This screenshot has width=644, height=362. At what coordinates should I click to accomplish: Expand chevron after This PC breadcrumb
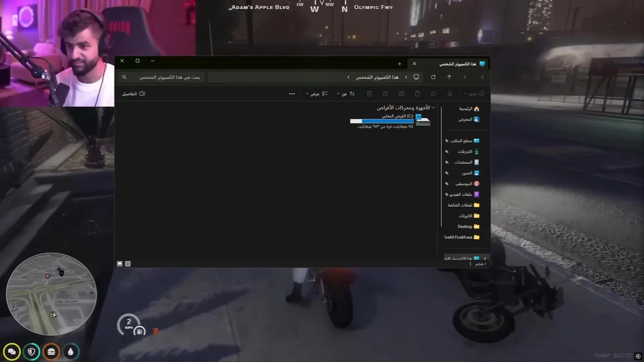pyautogui.click(x=348, y=77)
